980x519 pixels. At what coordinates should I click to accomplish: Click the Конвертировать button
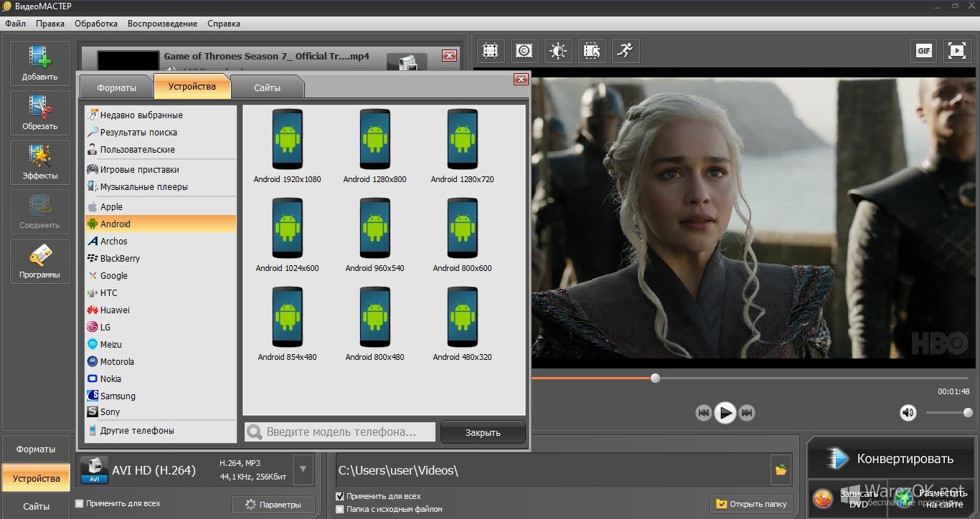click(x=890, y=459)
